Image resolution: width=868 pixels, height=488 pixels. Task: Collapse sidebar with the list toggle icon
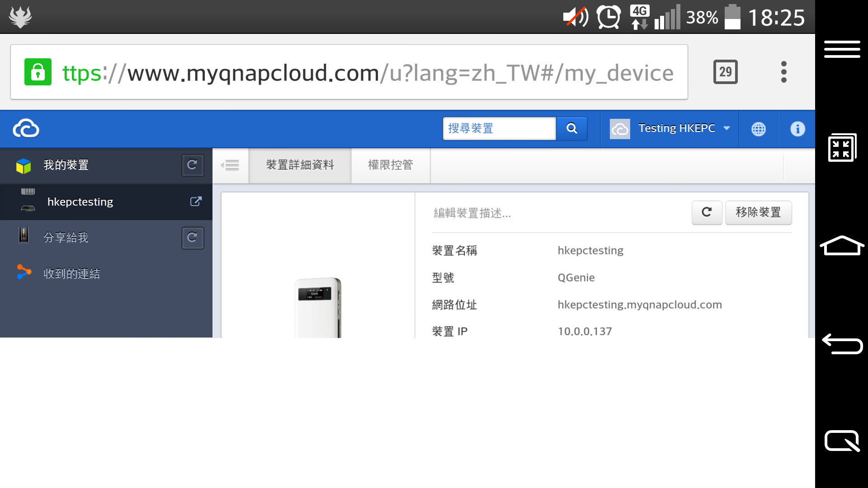[x=230, y=165]
